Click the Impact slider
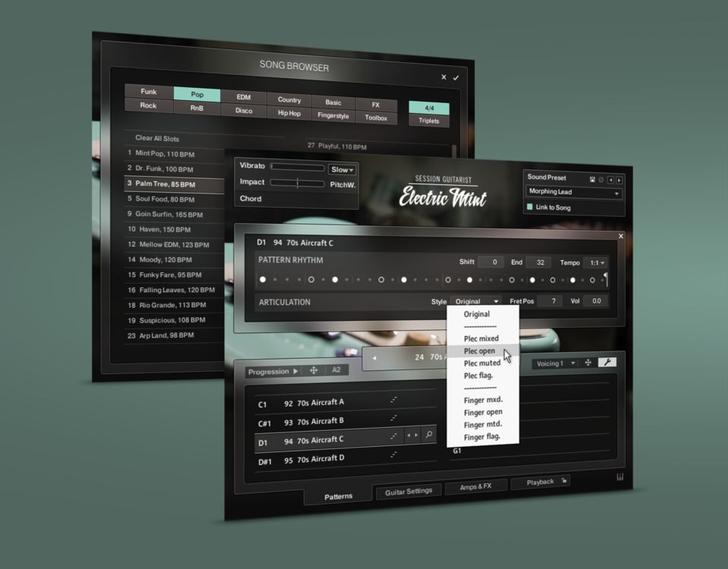728x569 pixels. (297, 183)
